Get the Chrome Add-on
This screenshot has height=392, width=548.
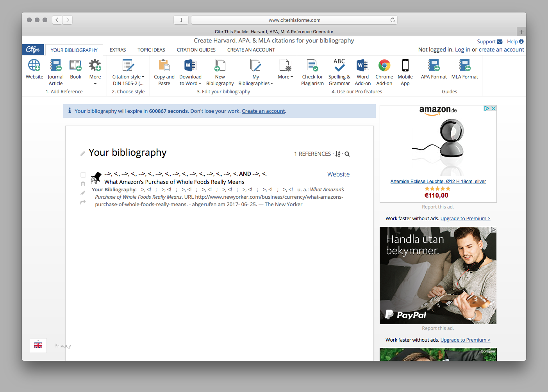coord(384,72)
